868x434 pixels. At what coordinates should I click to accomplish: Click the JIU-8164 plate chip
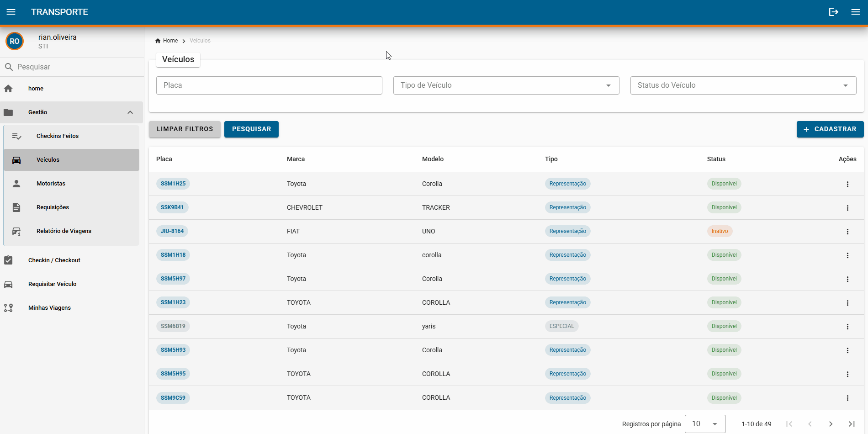point(172,231)
